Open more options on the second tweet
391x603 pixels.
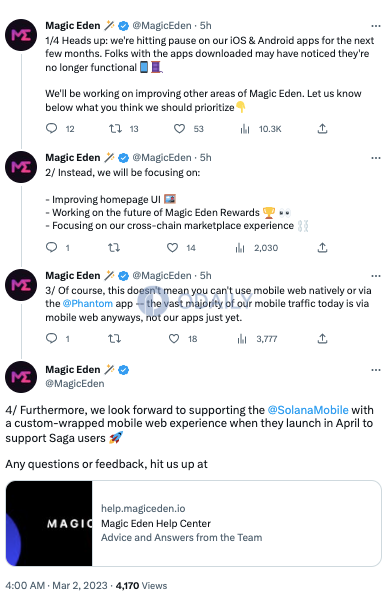click(376, 158)
